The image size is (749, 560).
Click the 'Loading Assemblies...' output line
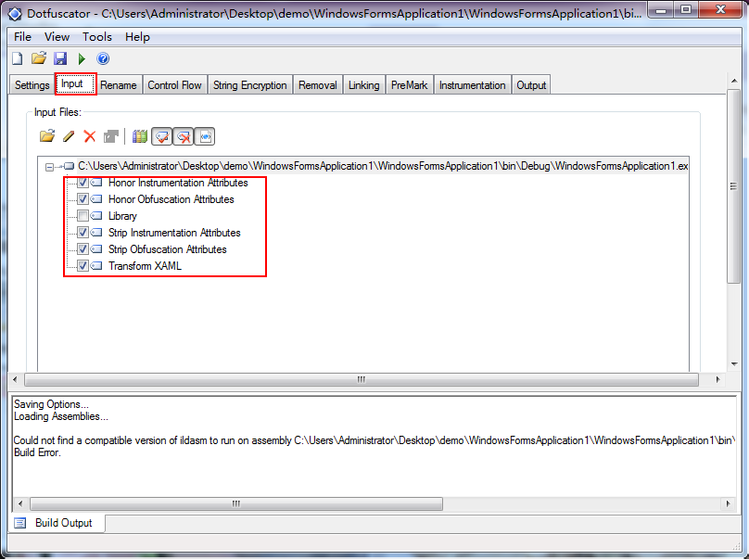tap(61, 416)
